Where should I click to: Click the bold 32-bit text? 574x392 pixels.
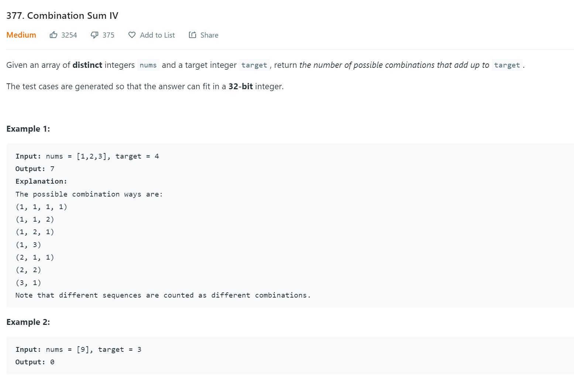pos(240,87)
